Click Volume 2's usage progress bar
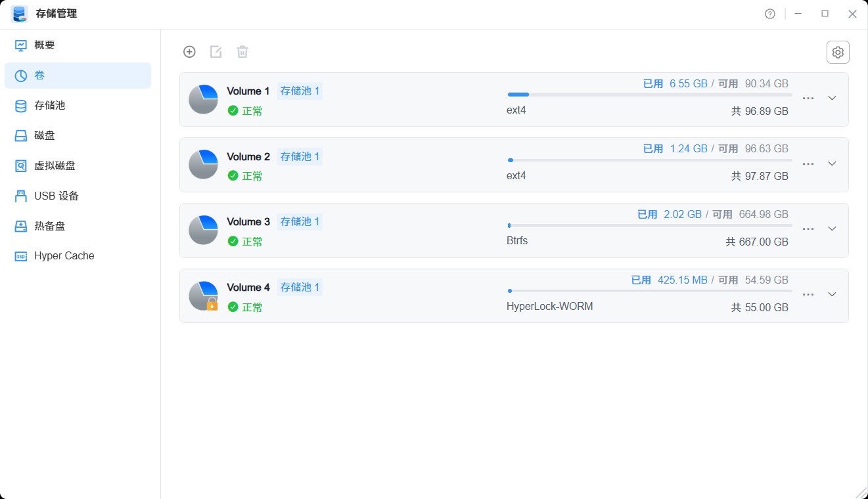Viewport: 868px width, 499px height. (649, 160)
